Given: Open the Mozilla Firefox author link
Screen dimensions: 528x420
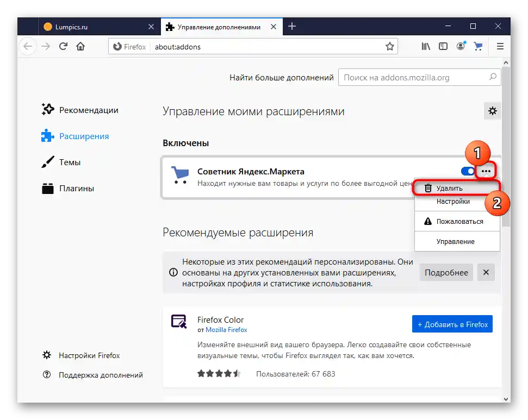Looking at the screenshot, I should [x=226, y=330].
